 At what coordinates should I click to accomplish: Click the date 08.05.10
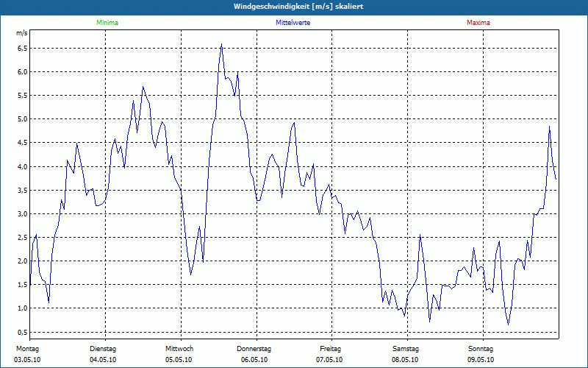pyautogui.click(x=405, y=360)
